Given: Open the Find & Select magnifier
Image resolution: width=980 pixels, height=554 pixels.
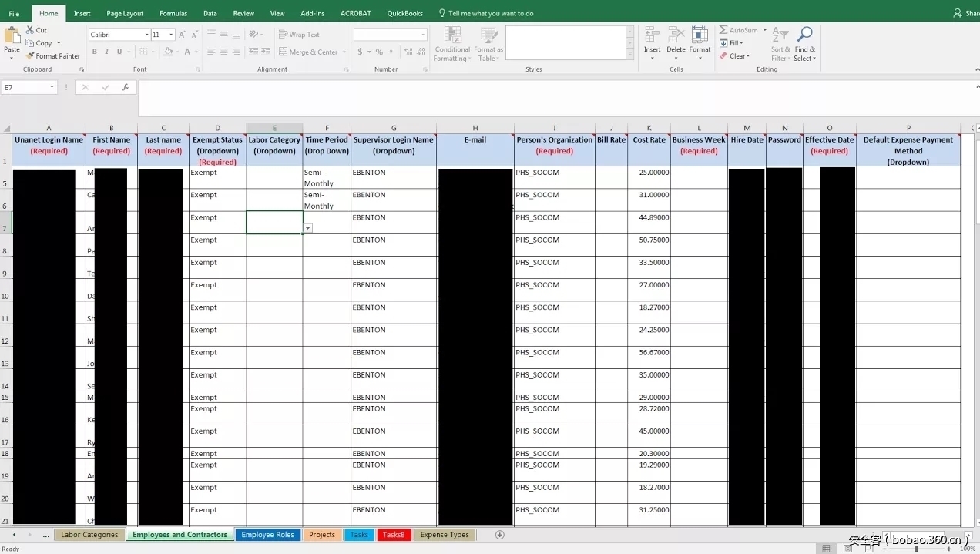Looking at the screenshot, I should pos(804,35).
